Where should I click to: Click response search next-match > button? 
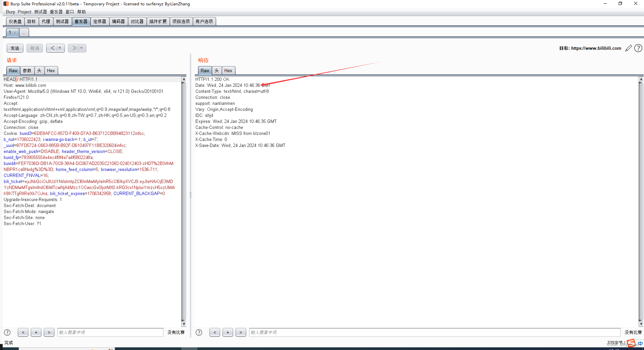(240, 332)
